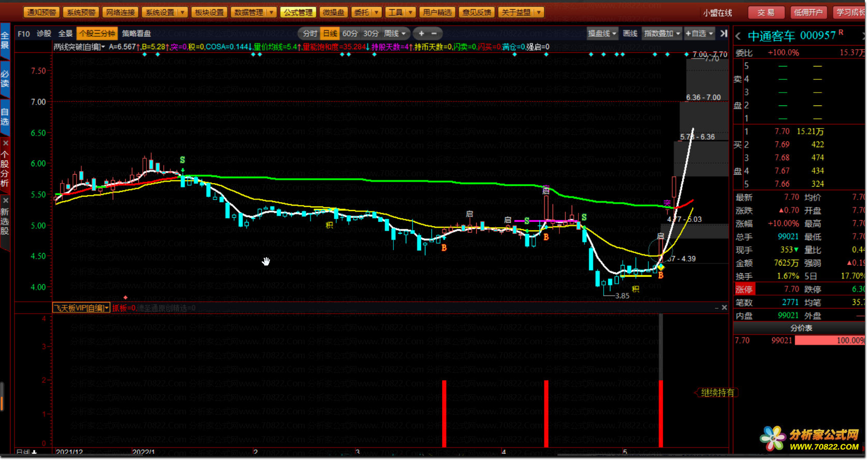Click the 3.85 low price marker

[622, 296]
